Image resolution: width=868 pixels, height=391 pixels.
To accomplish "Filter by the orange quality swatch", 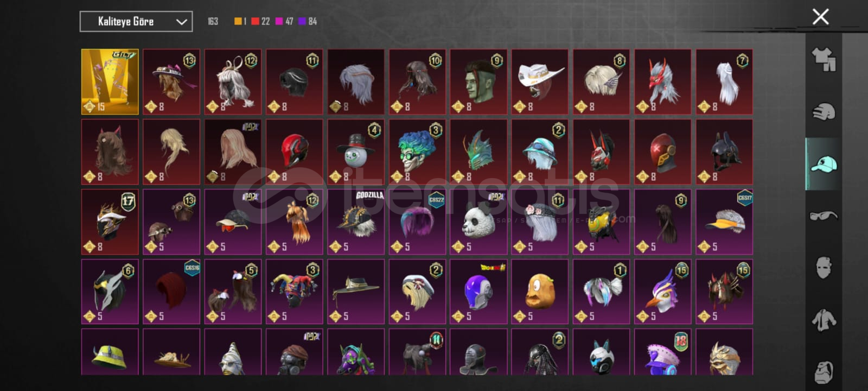I will point(238,21).
